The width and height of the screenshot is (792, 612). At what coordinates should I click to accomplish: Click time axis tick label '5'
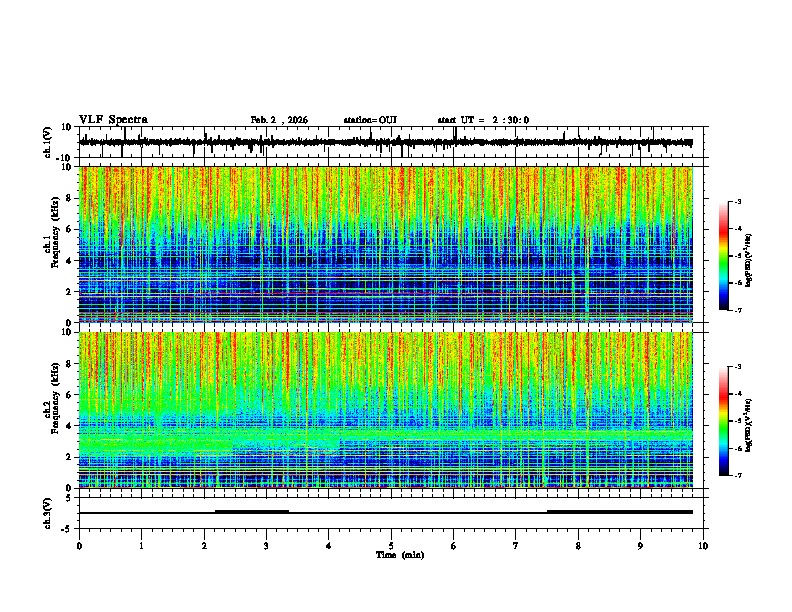click(x=391, y=546)
